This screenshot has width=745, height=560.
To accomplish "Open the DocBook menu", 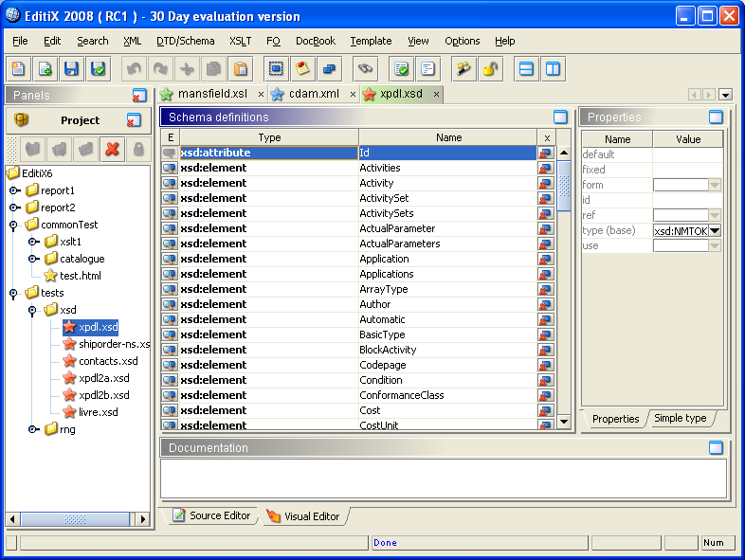I will (x=316, y=41).
